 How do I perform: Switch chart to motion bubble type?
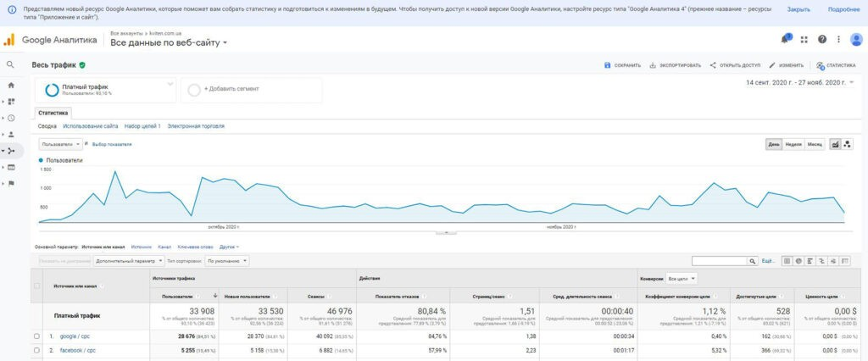pos(847,144)
